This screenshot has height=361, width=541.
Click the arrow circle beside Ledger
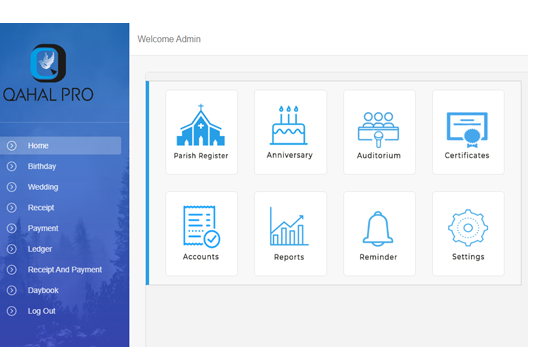12,249
